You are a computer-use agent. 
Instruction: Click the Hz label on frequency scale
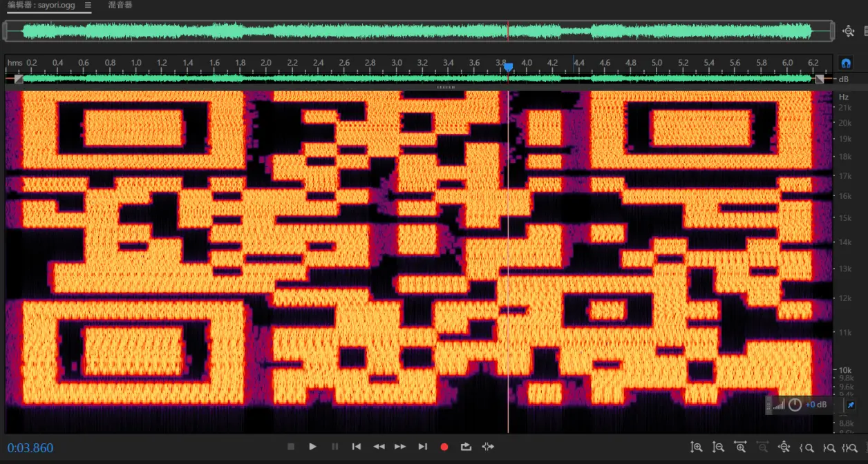(x=844, y=97)
